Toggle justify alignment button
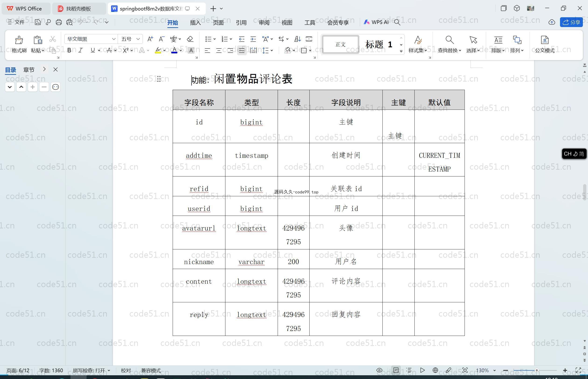Viewport: 588px width, 379px height. (x=242, y=50)
